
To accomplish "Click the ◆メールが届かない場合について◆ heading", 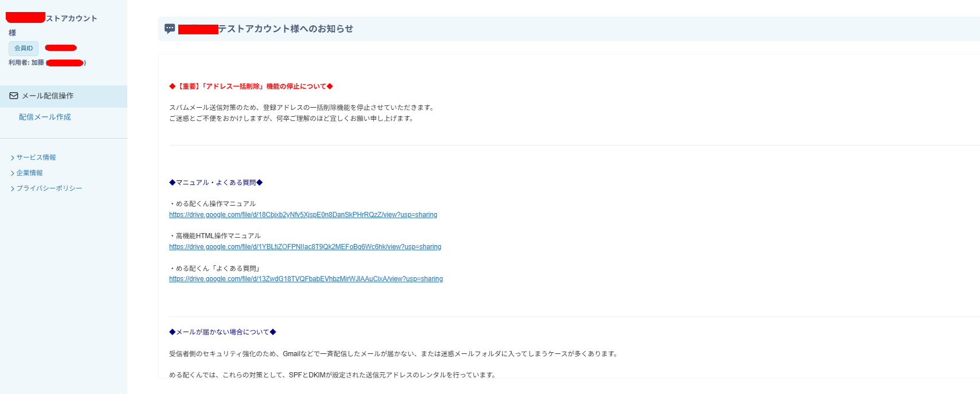I will (222, 332).
